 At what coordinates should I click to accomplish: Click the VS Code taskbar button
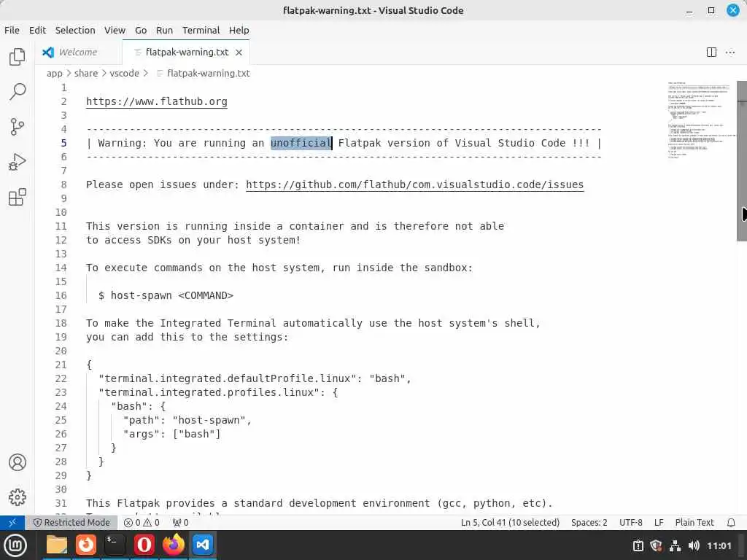click(203, 545)
